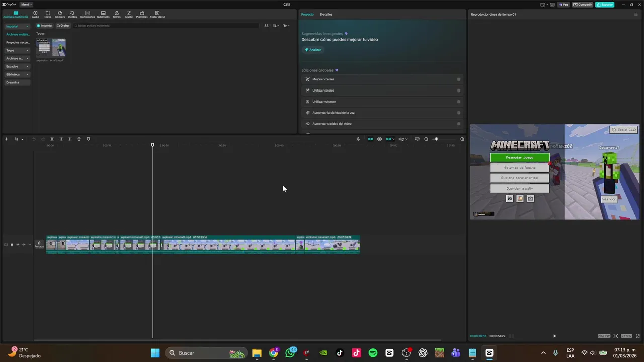Toggle track visibility eye icon
The image size is (644, 362).
[x=18, y=245]
